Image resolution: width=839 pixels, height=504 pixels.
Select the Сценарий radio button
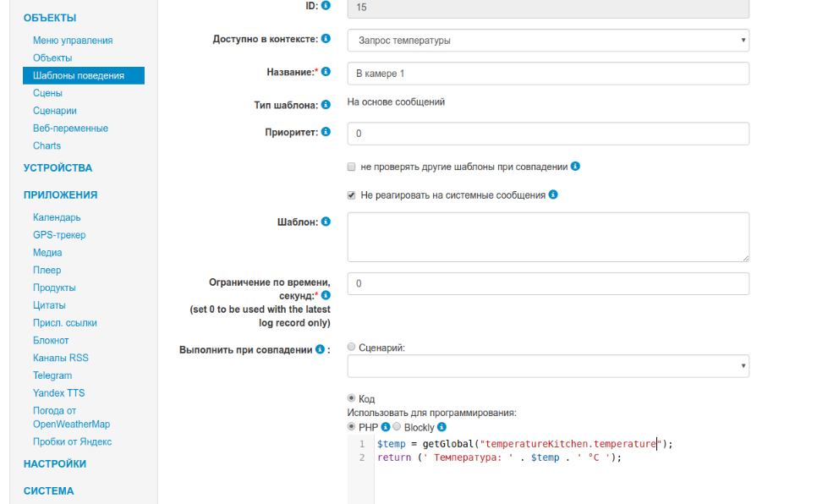tap(352, 347)
